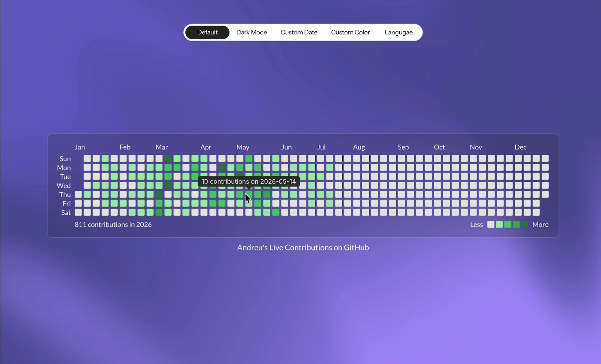
Task: Click the dark green Sunday cell in March
Action: 168,158
